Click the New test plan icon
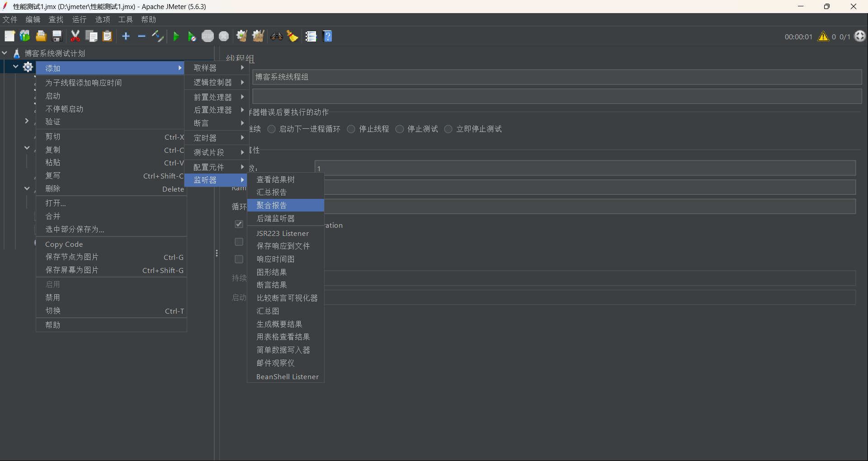868x461 pixels. tap(9, 36)
